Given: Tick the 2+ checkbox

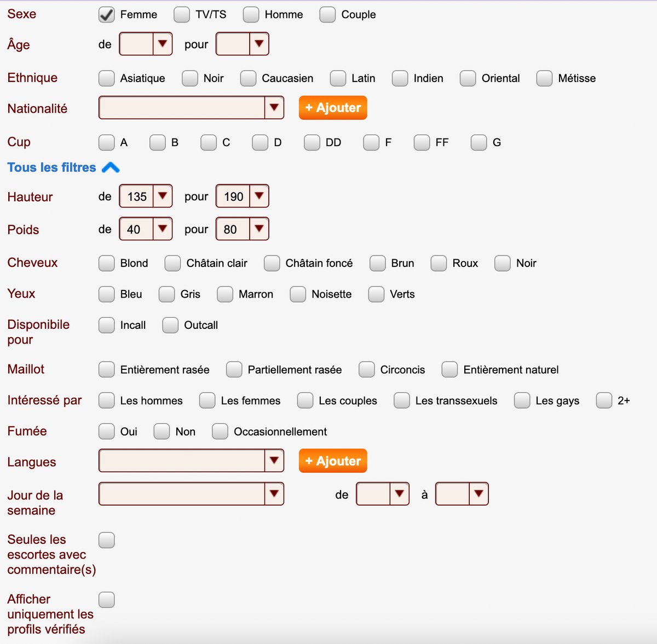Looking at the screenshot, I should [604, 401].
